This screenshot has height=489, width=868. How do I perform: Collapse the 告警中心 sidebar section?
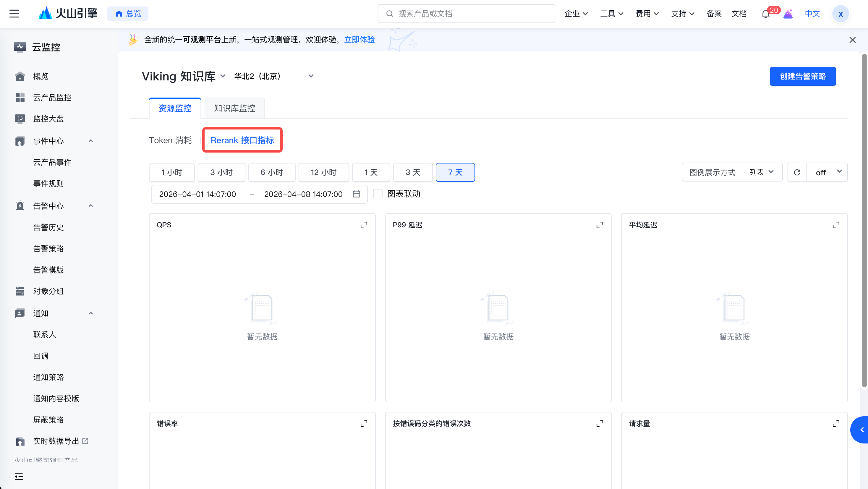(91, 206)
